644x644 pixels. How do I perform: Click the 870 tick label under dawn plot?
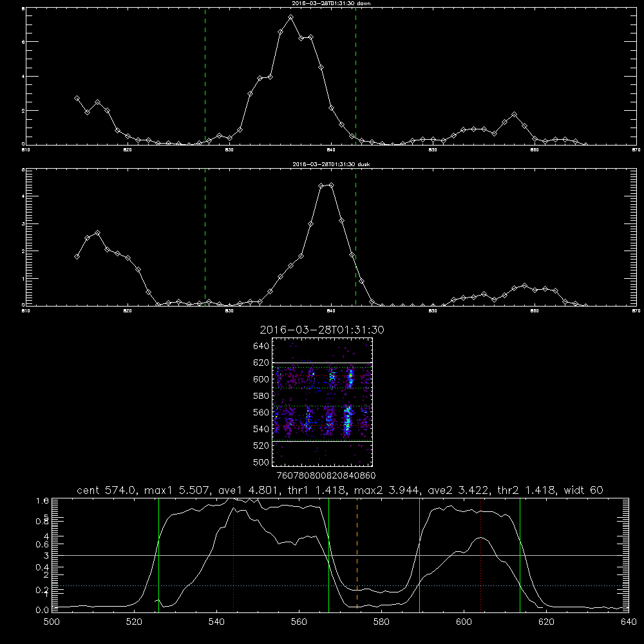[x=636, y=150]
